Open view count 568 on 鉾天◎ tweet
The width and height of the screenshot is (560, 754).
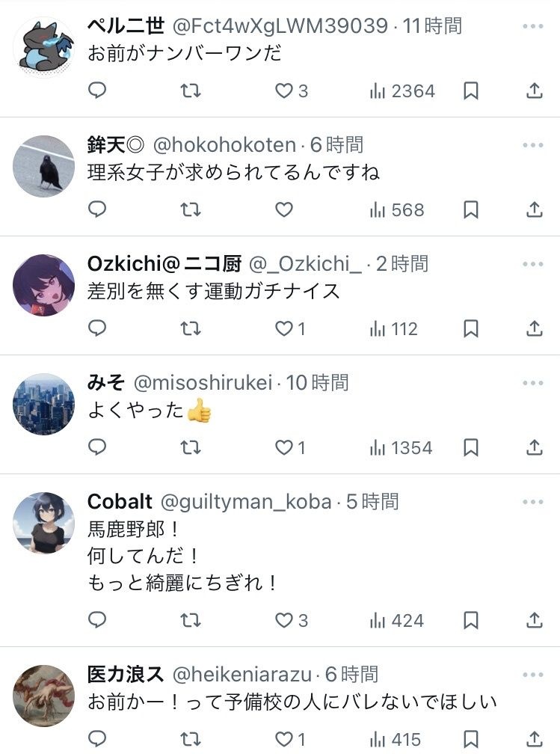[x=397, y=209]
